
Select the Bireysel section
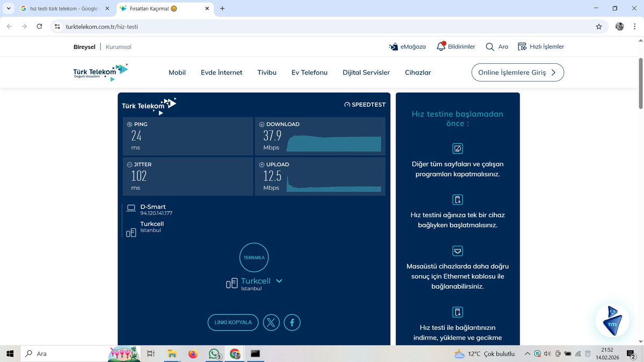pyautogui.click(x=84, y=47)
